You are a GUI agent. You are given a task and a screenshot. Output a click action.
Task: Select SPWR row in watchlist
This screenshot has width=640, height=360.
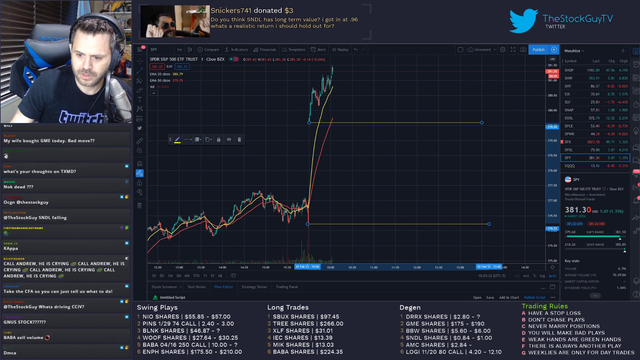pos(596,134)
